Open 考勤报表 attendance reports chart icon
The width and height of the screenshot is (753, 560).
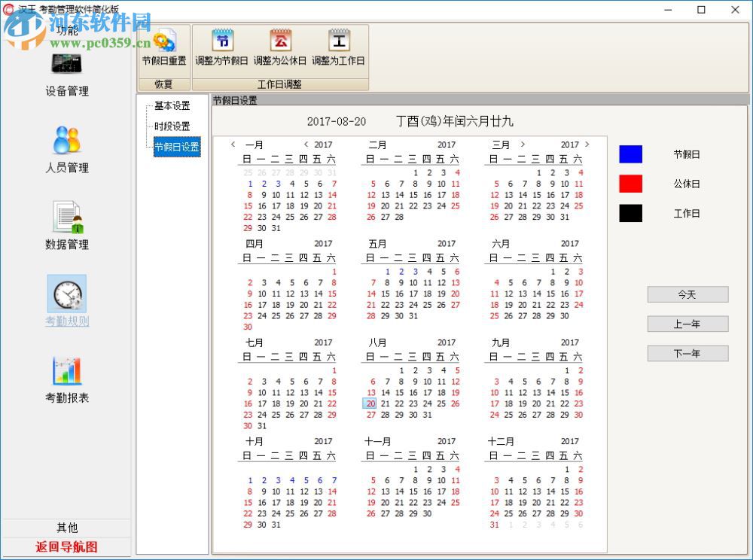[x=66, y=370]
